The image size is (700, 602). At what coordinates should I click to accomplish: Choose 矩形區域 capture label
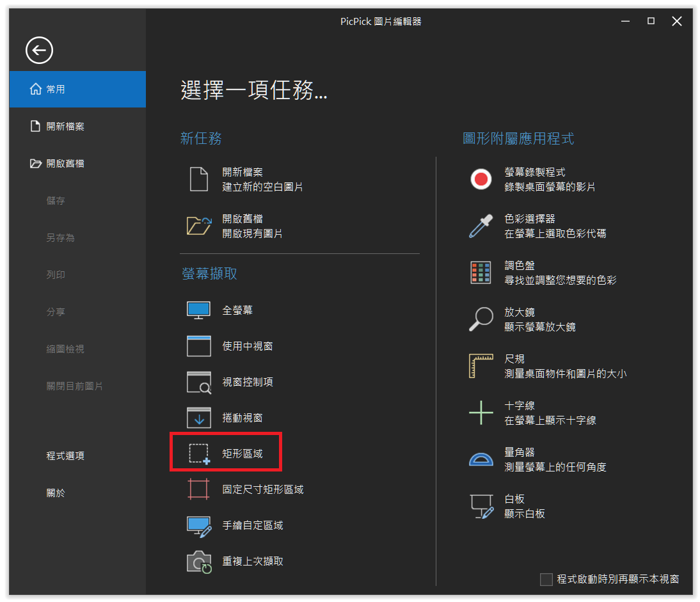coord(243,454)
